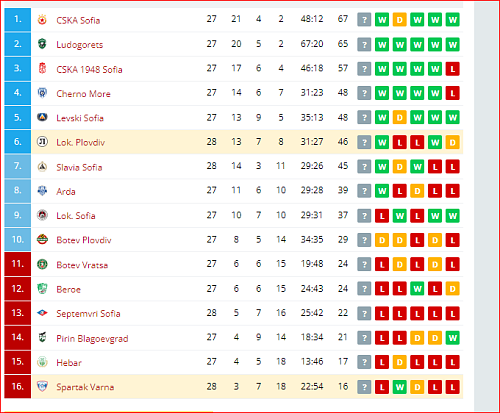Click the Ludogorets club crest icon

pyautogui.click(x=42, y=44)
